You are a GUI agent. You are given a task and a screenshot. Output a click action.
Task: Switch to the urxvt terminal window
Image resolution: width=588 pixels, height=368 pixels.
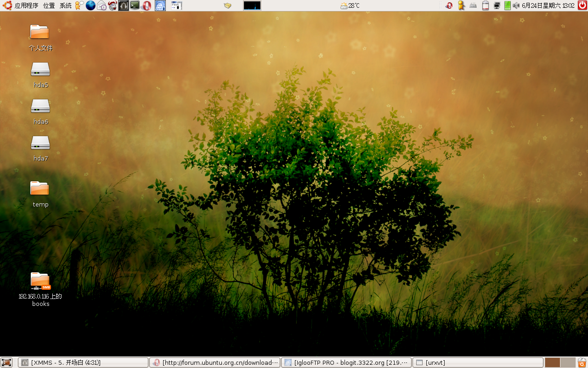click(x=478, y=362)
